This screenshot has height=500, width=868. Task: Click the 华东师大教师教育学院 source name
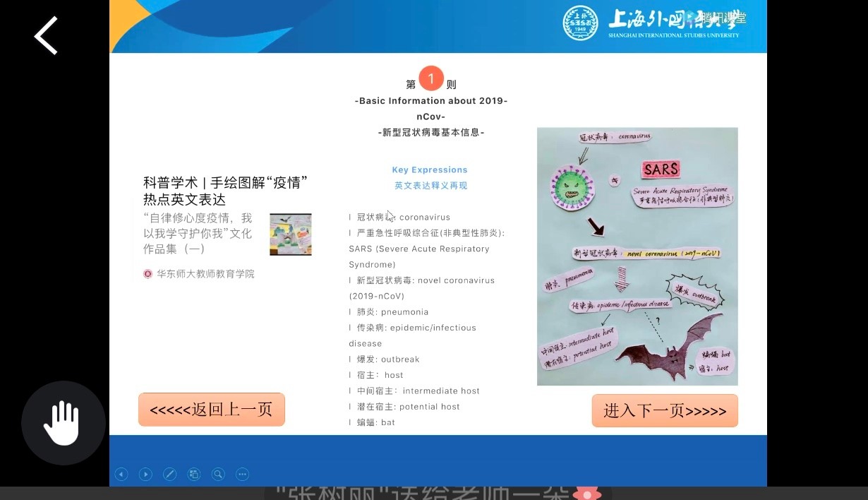click(x=205, y=274)
